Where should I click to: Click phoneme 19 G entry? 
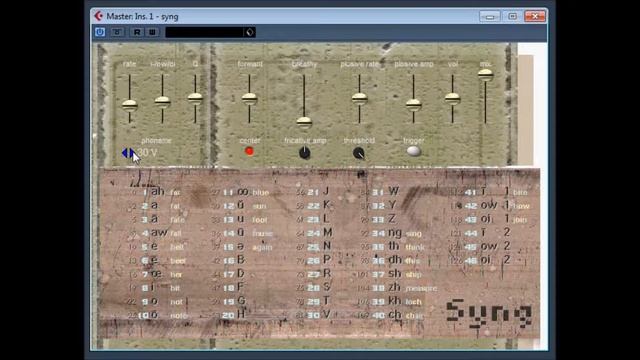pos(234,301)
